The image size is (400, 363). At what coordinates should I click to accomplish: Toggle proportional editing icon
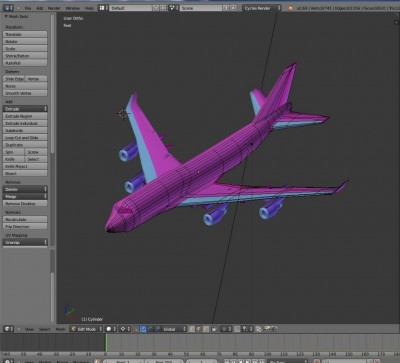(226, 329)
